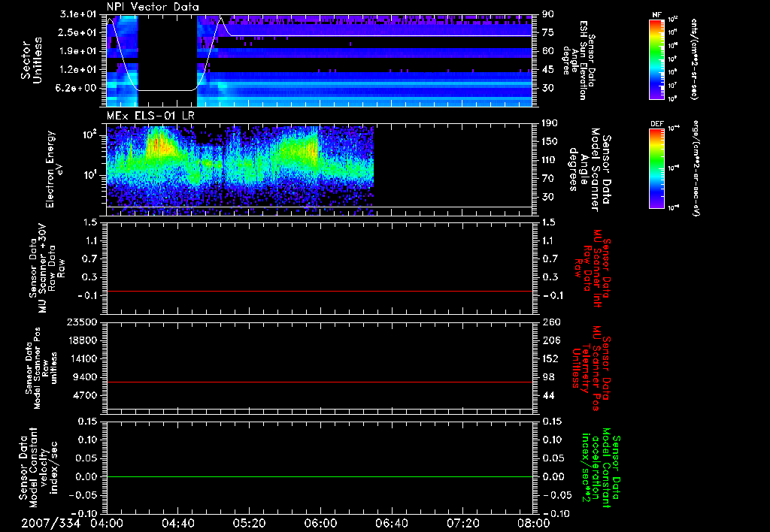Click the 06:00 time axis label
Image resolution: width=770 pixels, height=532 pixels.
(320, 523)
